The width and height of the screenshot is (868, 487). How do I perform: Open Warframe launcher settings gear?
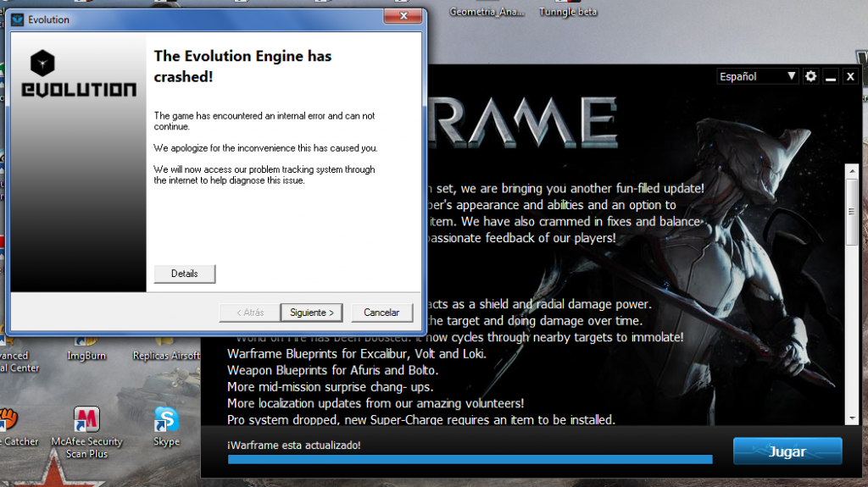pos(811,76)
